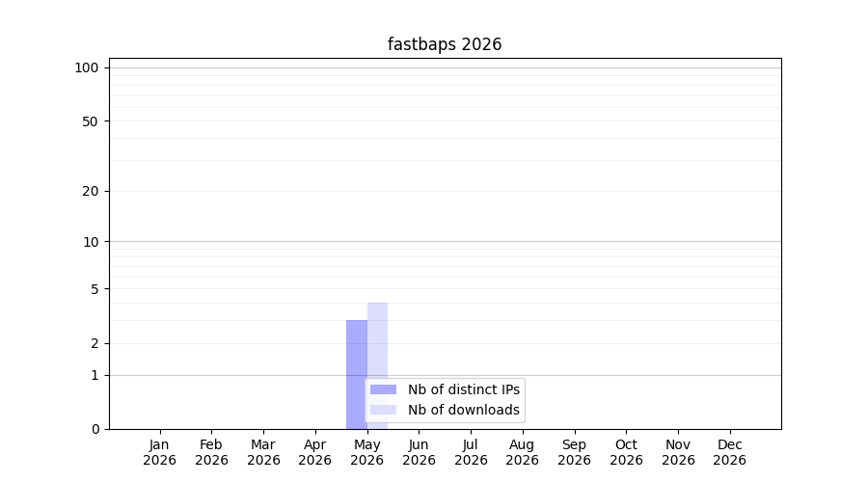Image resolution: width=868 pixels, height=482 pixels.
Task: Click the distinct IPs legend color swatch
Action: coord(383,389)
